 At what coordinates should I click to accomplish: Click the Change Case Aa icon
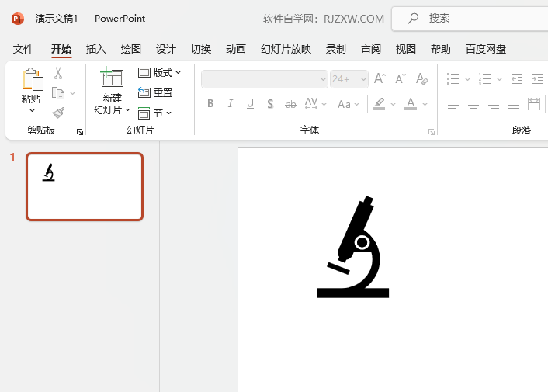coord(345,104)
